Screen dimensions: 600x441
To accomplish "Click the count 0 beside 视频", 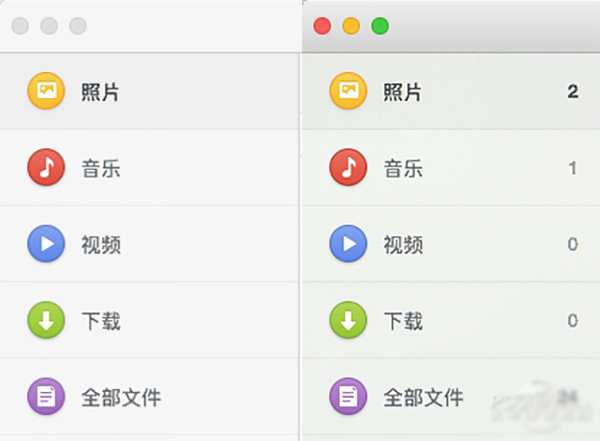I will point(573,244).
